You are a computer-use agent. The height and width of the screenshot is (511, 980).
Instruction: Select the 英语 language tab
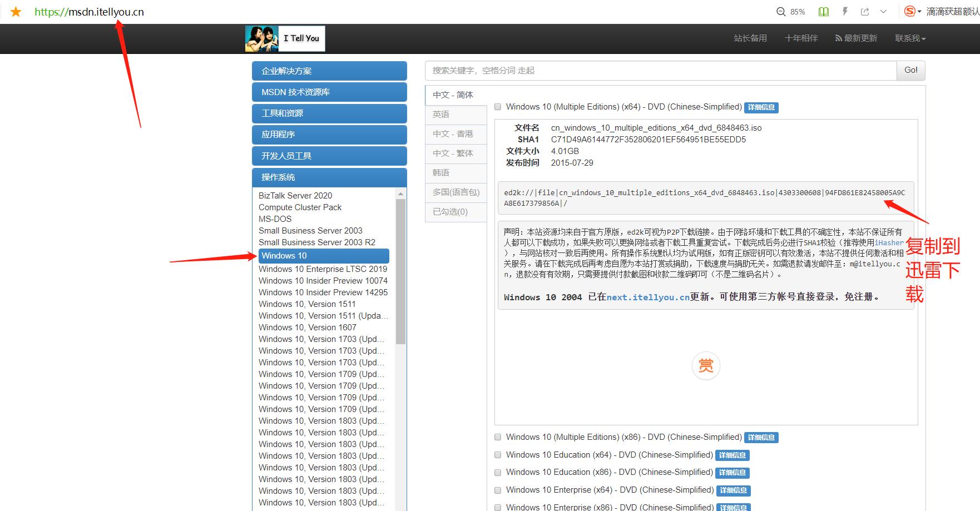click(456, 115)
